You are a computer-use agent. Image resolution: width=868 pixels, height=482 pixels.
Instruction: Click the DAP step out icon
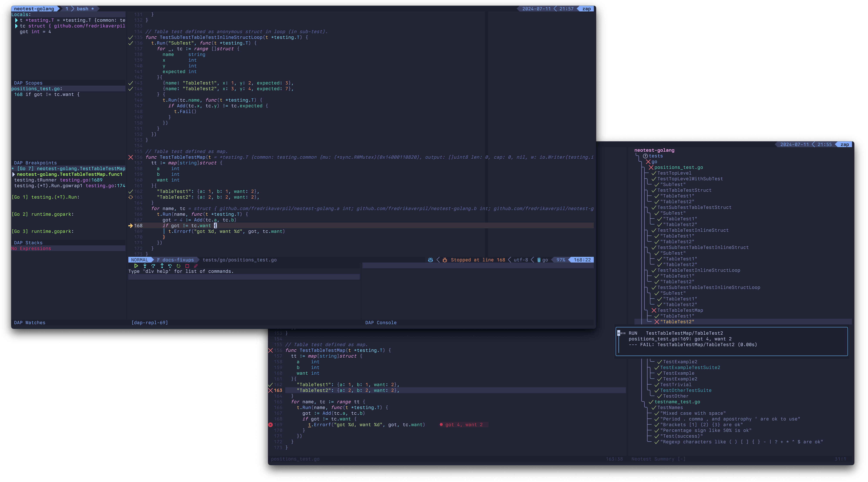pos(162,266)
